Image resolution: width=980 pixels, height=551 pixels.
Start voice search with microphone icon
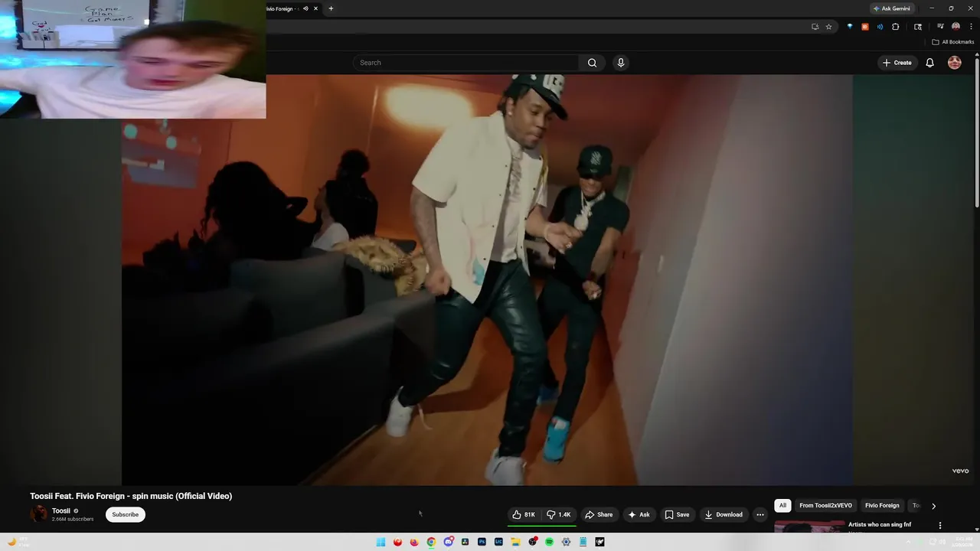point(621,63)
